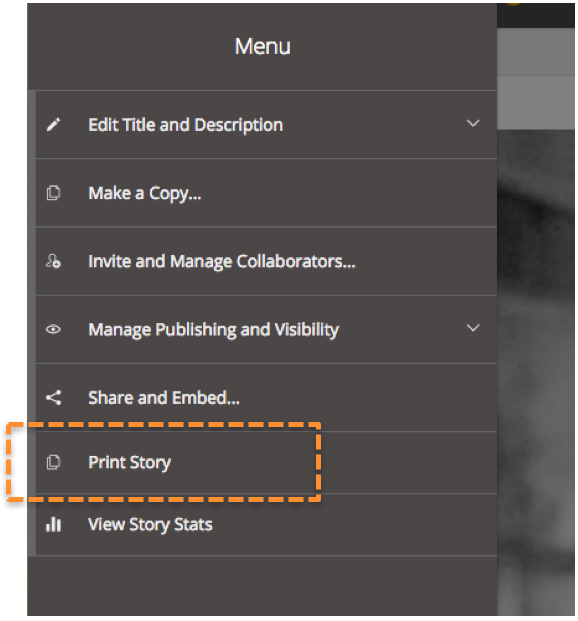The height and width of the screenshot is (621, 578).
Task: Click the dimmed story image behind menu
Action: [x=536, y=372]
